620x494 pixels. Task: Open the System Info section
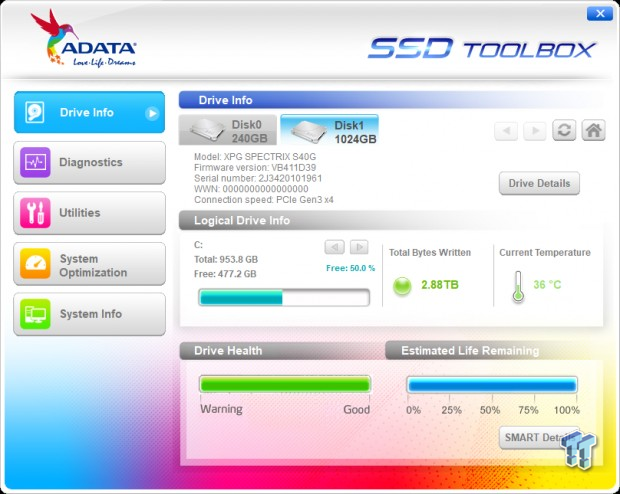point(89,314)
